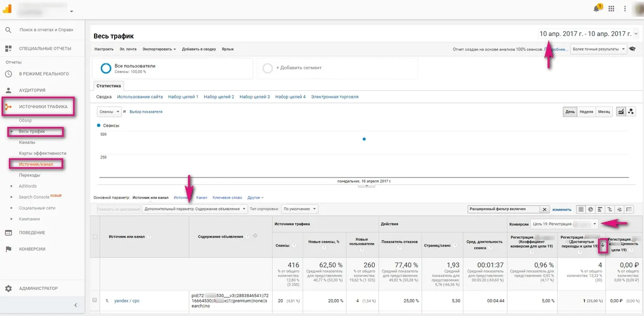The height and width of the screenshot is (316, 644).
Task: Open the date range picker
Action: pyautogui.click(x=589, y=34)
